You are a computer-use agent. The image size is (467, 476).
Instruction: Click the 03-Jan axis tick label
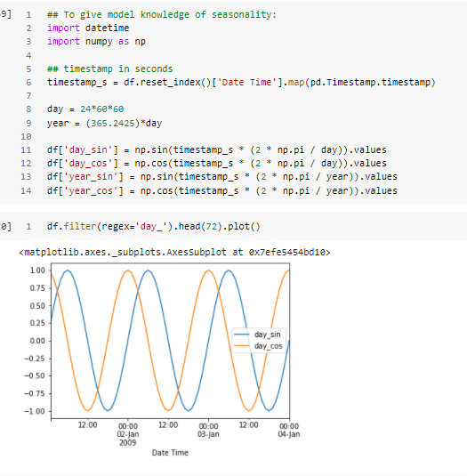coord(208,430)
